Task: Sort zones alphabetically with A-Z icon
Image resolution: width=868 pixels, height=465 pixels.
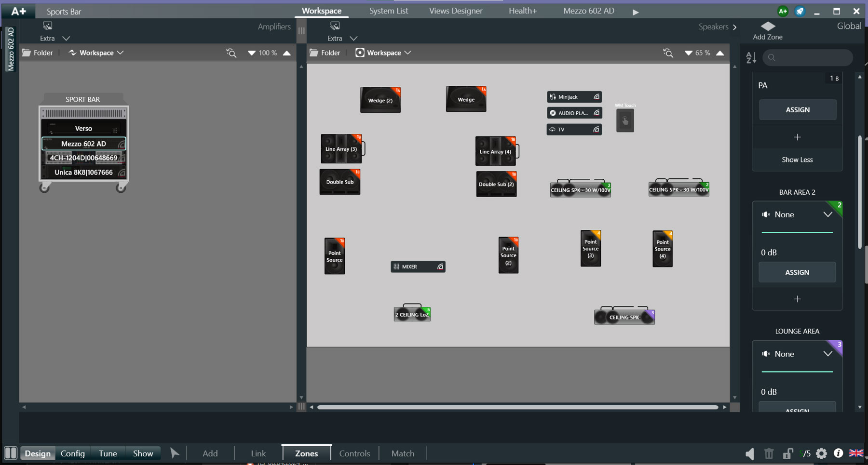Action: point(751,58)
